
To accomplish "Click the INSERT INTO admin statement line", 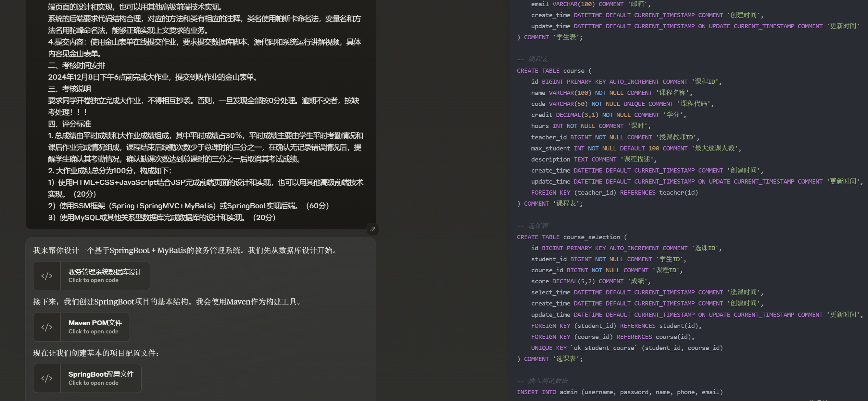I will (619, 392).
